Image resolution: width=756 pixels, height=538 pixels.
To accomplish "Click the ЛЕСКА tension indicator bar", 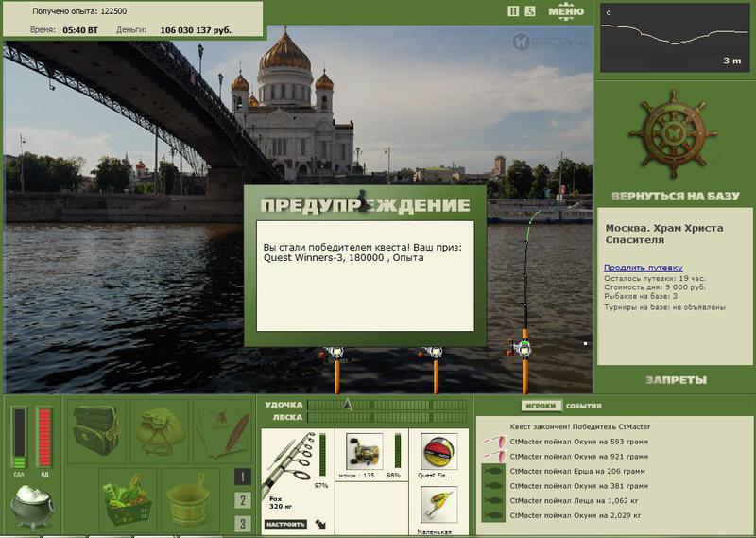I will coord(387,417).
